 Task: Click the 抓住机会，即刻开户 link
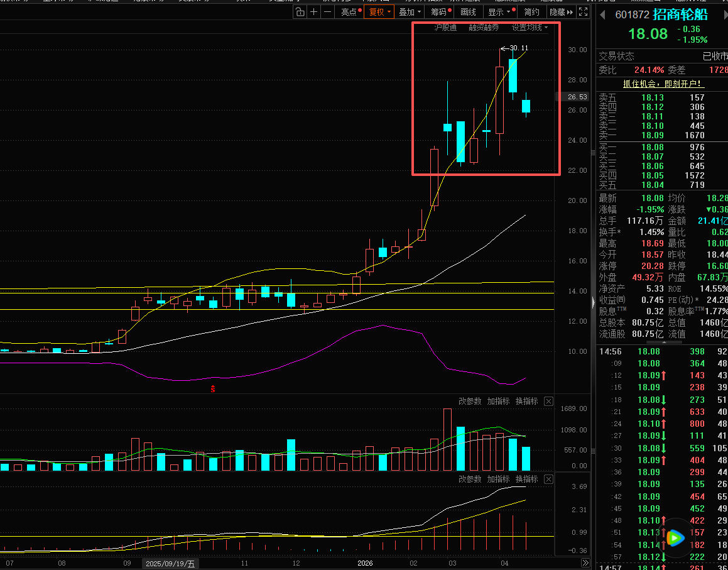[663, 84]
